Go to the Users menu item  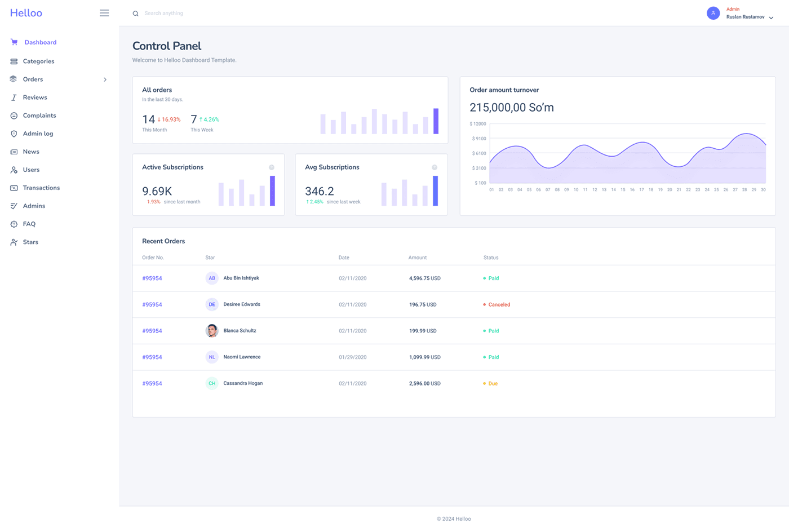pos(31,170)
